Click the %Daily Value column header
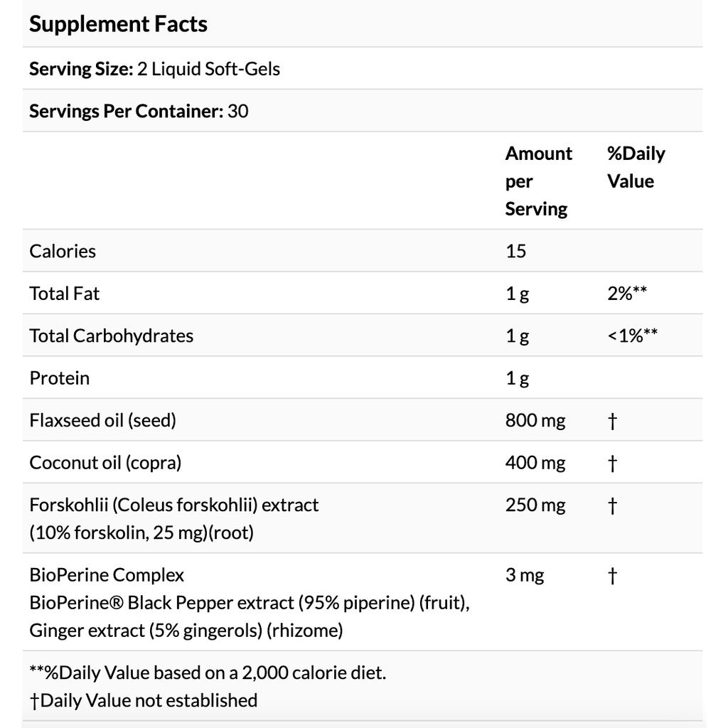 coord(636,167)
